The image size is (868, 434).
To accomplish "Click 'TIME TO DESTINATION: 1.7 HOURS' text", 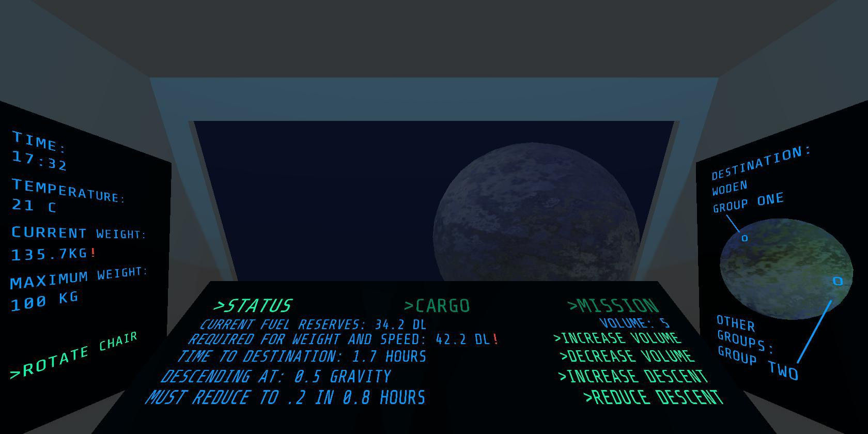I will pyautogui.click(x=302, y=357).
